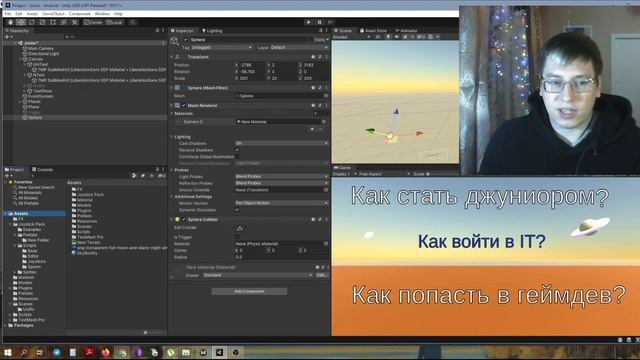Lock the Hierarchy panel
This screenshot has height=360, width=640.
(158, 31)
